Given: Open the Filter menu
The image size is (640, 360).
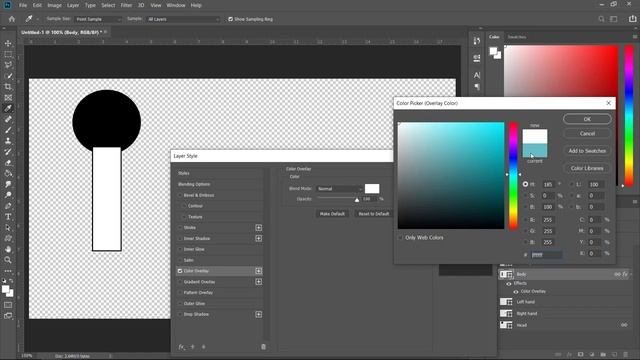Looking at the screenshot, I should coord(126,5).
